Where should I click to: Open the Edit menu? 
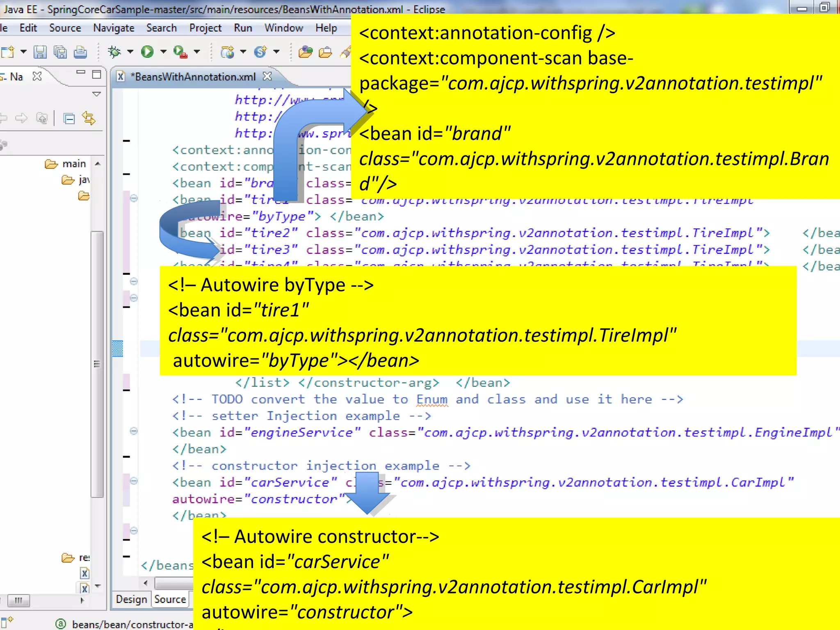click(x=28, y=28)
